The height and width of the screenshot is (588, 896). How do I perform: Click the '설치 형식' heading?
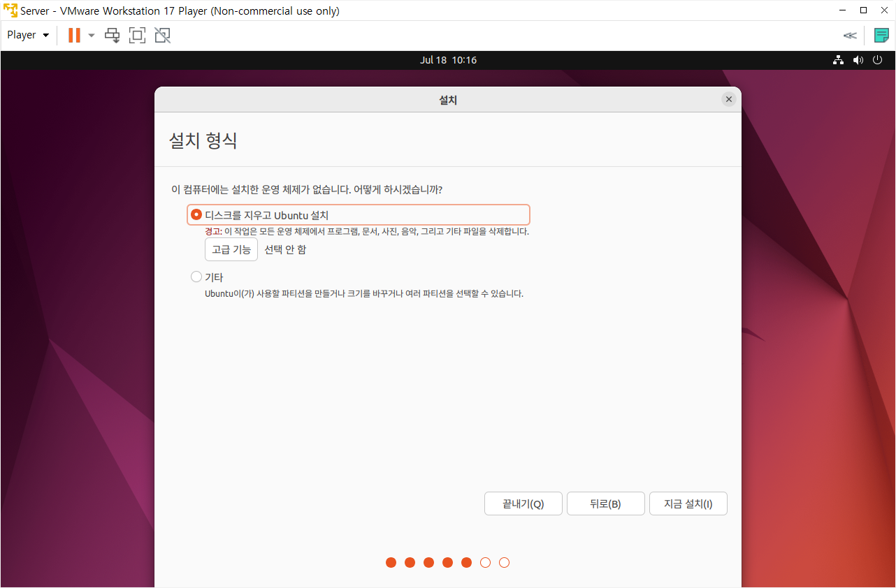coord(203,140)
